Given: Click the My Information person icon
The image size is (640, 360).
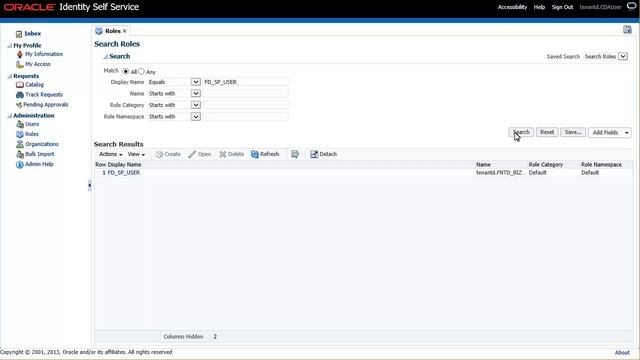Looking at the screenshot, I should [19, 54].
